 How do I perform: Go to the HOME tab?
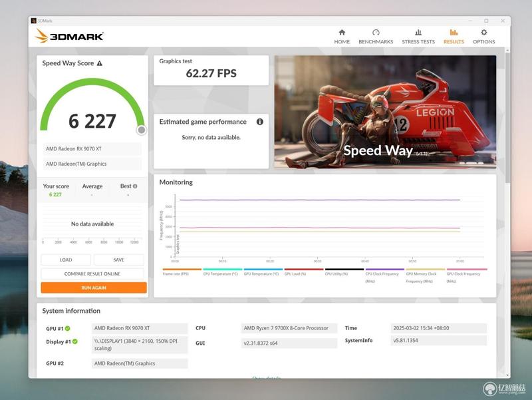pyautogui.click(x=342, y=37)
